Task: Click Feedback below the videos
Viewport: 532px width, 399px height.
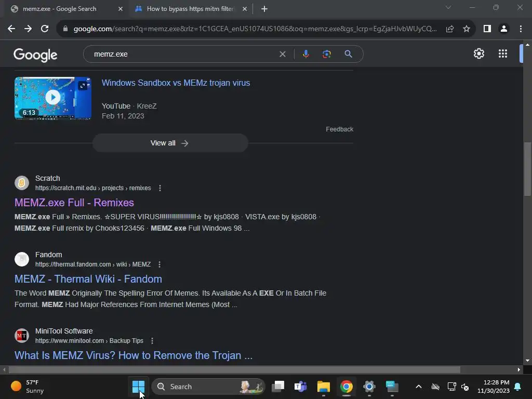Action: 339,129
